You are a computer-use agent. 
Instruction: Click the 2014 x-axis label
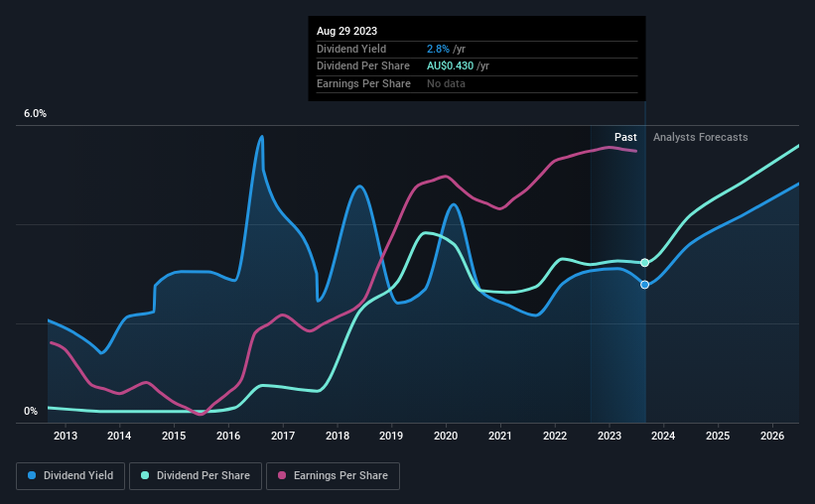pos(119,436)
